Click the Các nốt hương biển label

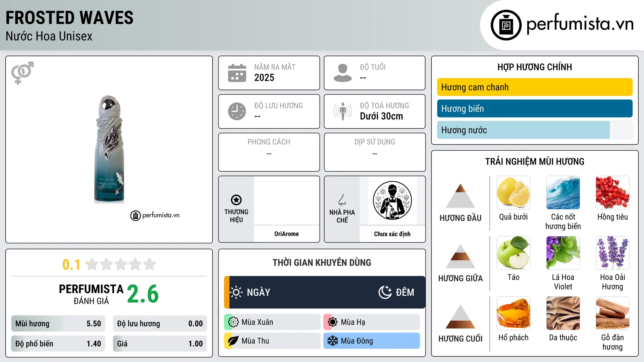pos(563,222)
